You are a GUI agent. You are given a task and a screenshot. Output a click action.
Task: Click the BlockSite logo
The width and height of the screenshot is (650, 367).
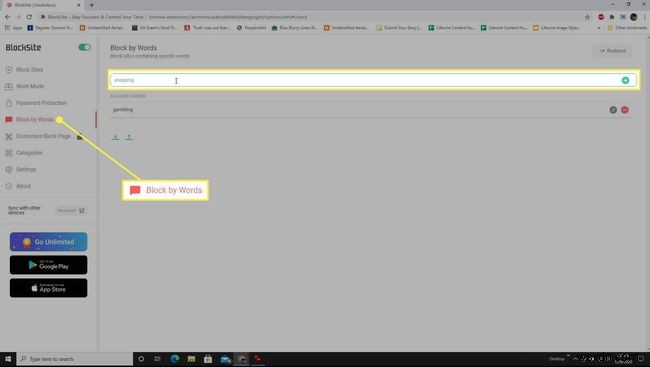[x=23, y=47]
